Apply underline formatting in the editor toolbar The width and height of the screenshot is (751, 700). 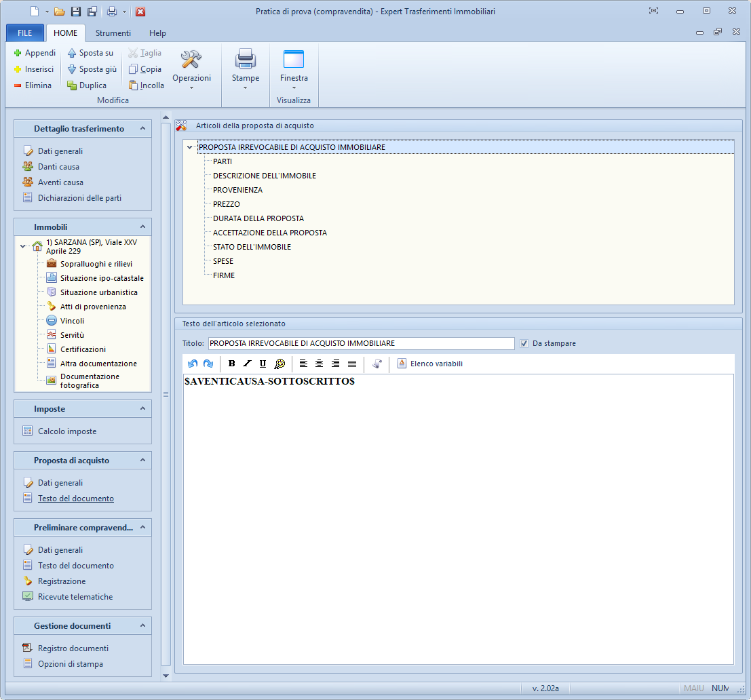(x=263, y=364)
